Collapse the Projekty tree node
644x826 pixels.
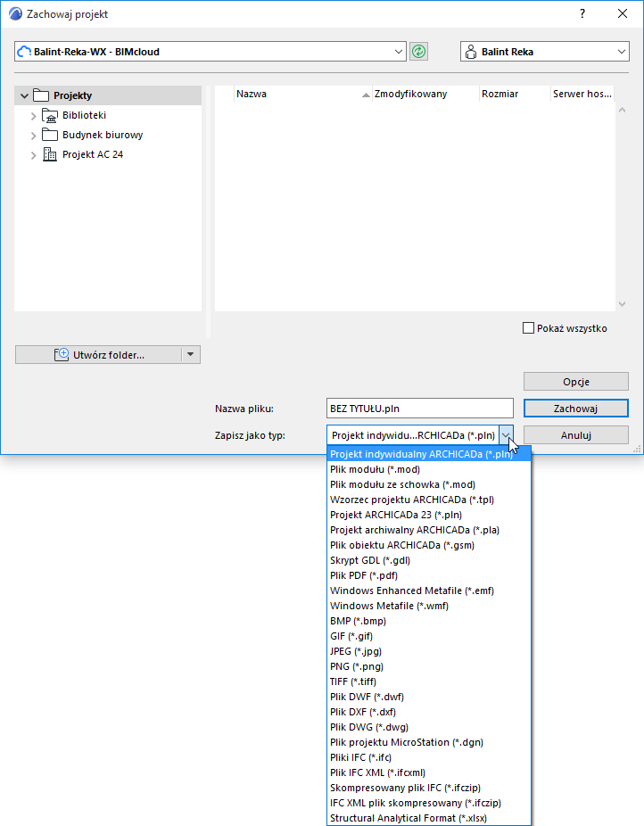pyautogui.click(x=24, y=95)
